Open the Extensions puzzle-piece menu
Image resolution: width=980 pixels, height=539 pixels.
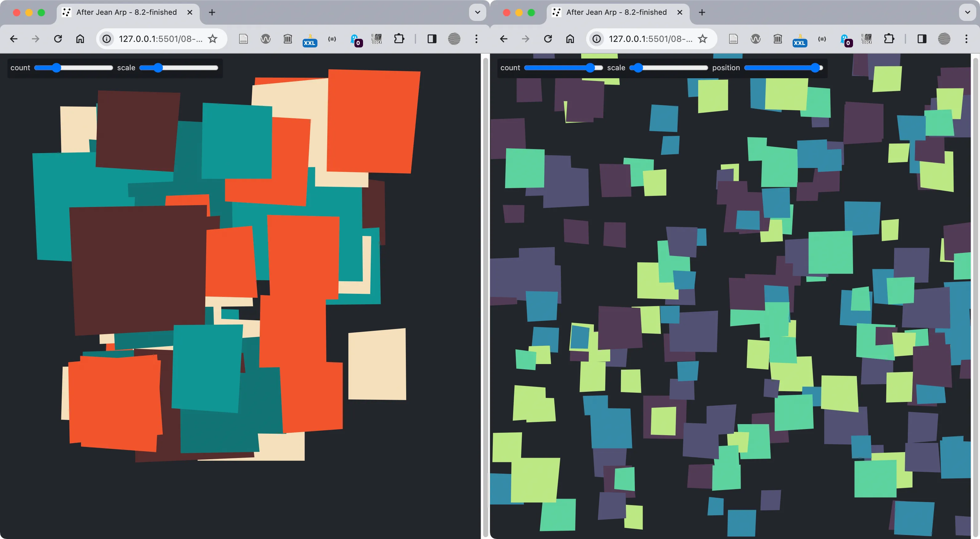point(399,39)
